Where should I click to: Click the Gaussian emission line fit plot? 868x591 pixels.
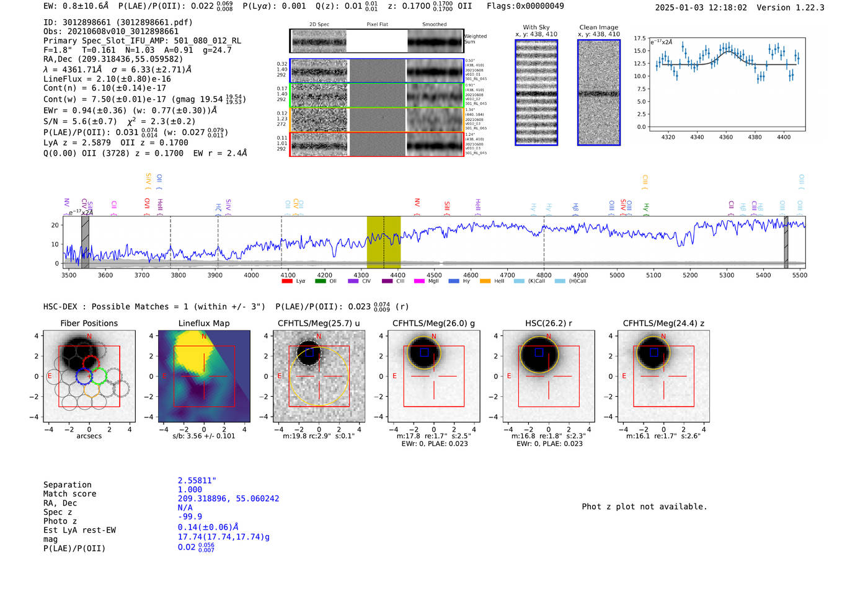[x=727, y=84]
